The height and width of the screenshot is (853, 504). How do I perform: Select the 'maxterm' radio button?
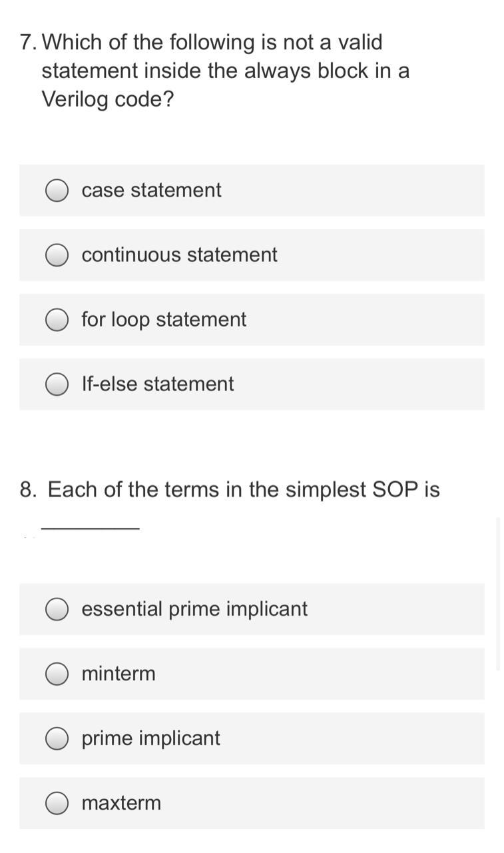click(57, 803)
